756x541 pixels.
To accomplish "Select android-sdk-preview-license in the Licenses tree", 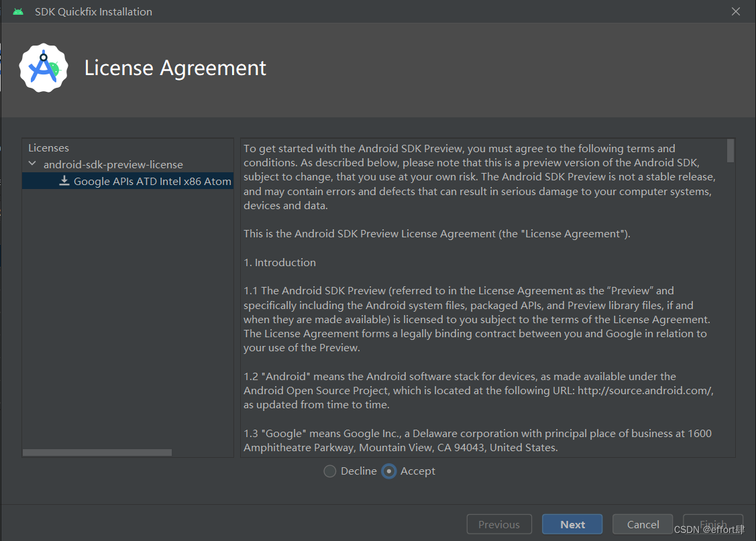I will coord(113,165).
